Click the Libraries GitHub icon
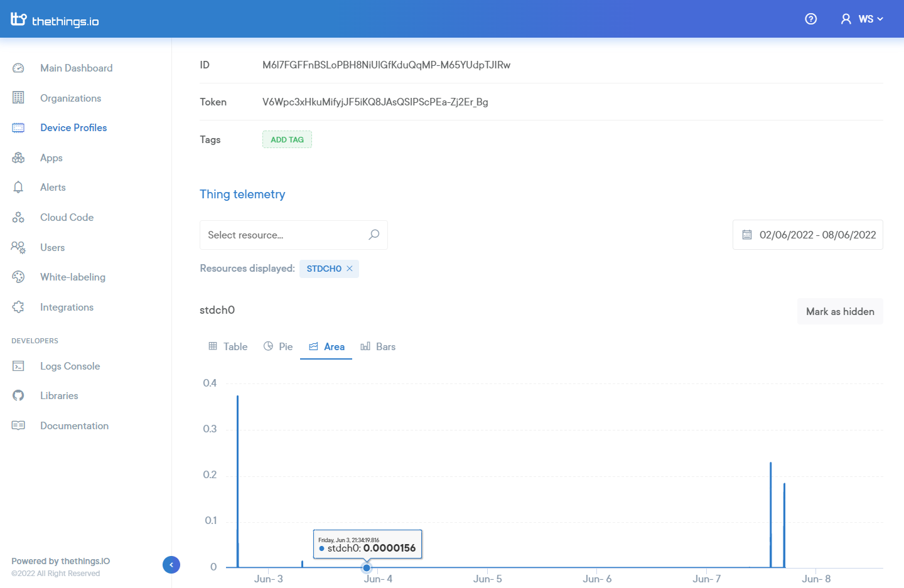 (x=18, y=395)
